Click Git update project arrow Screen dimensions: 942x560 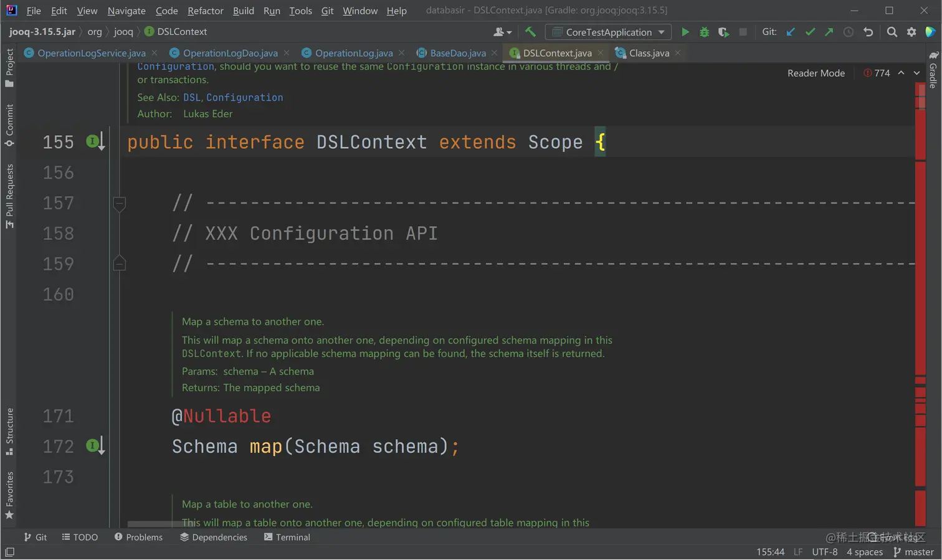point(791,32)
